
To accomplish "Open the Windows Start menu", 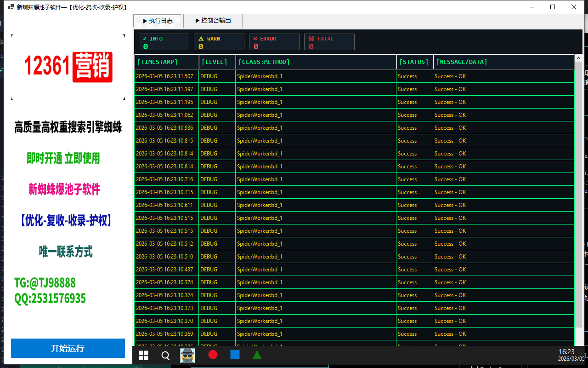I will tap(143, 355).
